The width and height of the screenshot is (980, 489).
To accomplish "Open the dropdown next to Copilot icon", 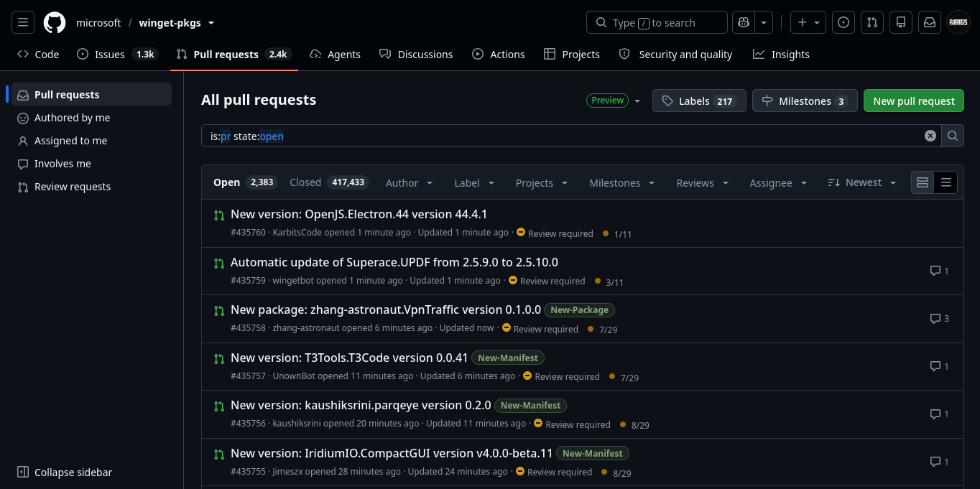I will click(764, 23).
